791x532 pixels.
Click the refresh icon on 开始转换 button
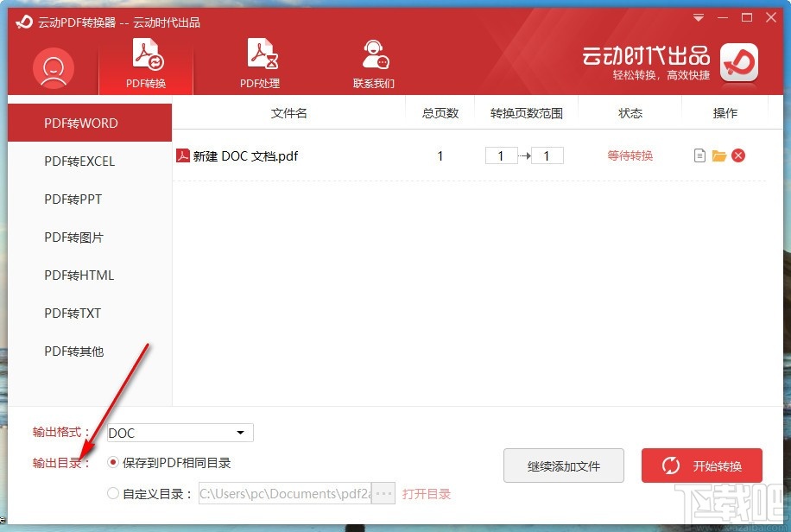(x=671, y=465)
